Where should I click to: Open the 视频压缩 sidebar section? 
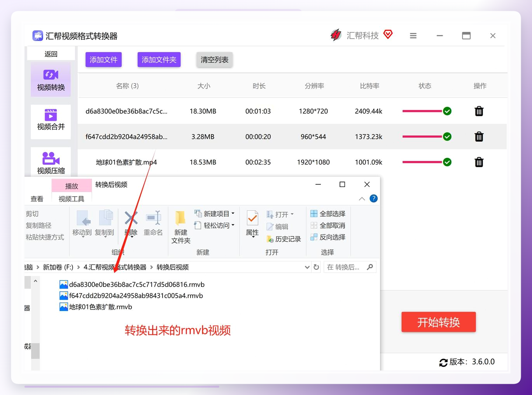(51, 163)
